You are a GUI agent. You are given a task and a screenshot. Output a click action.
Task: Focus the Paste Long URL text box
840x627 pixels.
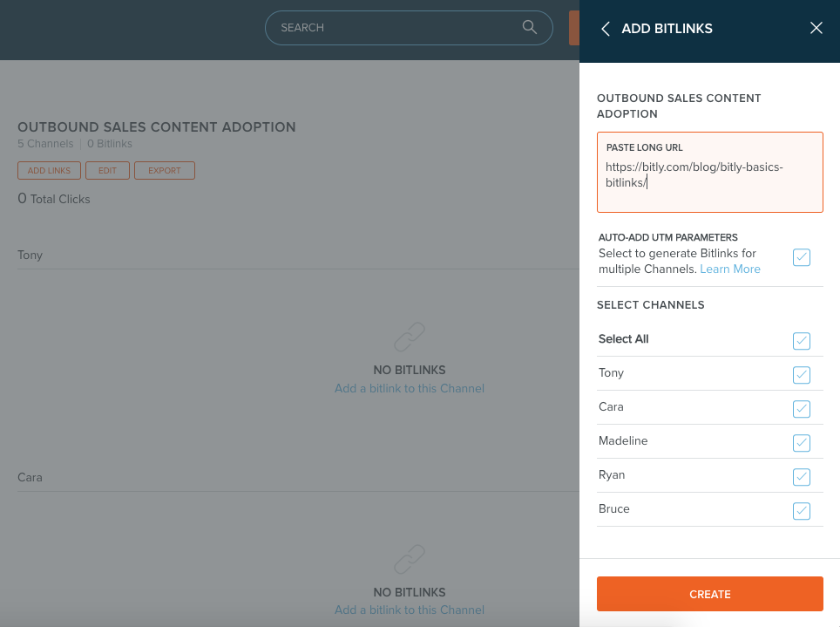point(710,172)
